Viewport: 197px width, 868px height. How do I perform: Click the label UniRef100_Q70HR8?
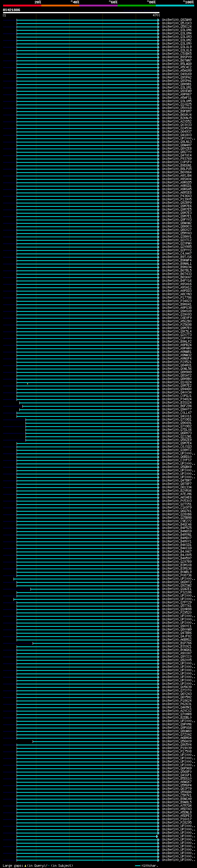point(177,714)
